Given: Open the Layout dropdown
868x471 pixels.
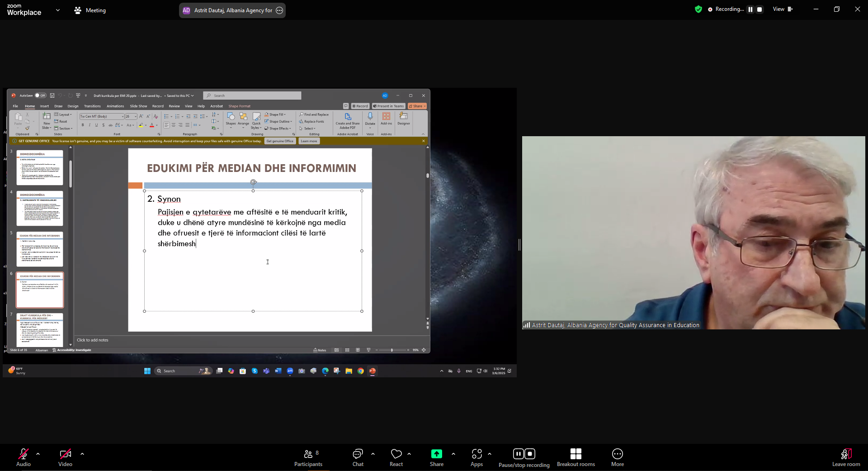Looking at the screenshot, I should 63,114.
